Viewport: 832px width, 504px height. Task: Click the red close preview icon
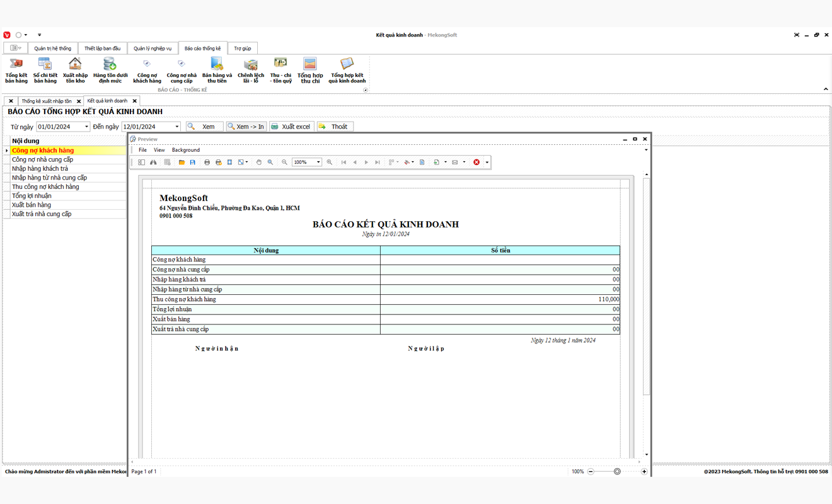(477, 163)
